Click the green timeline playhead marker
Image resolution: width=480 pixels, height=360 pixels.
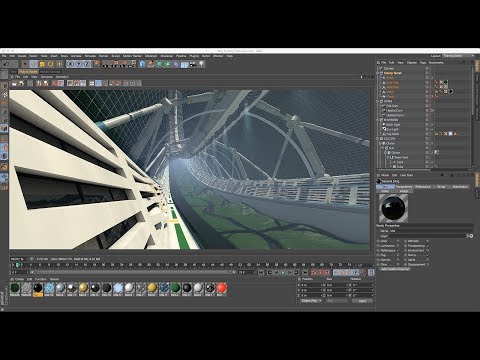click(x=17, y=265)
